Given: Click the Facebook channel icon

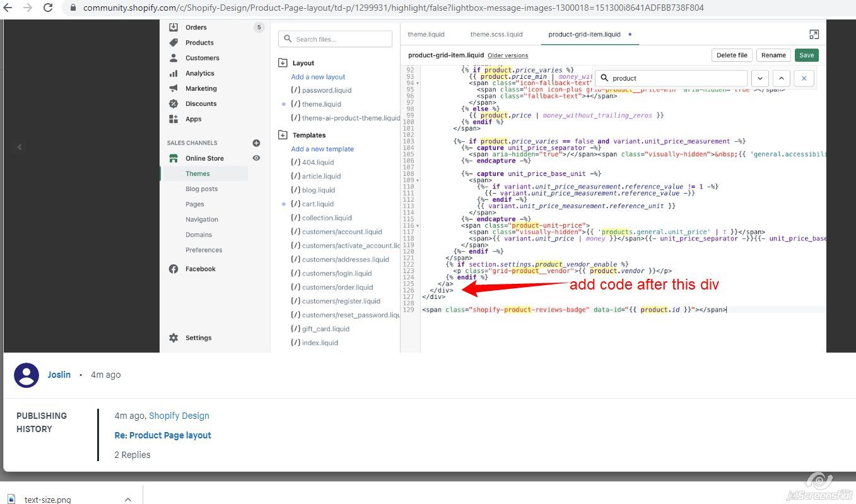Looking at the screenshot, I should click(x=173, y=269).
